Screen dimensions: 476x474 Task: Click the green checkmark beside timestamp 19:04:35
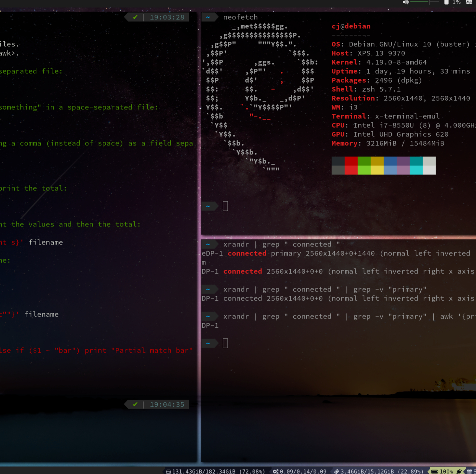coord(135,404)
